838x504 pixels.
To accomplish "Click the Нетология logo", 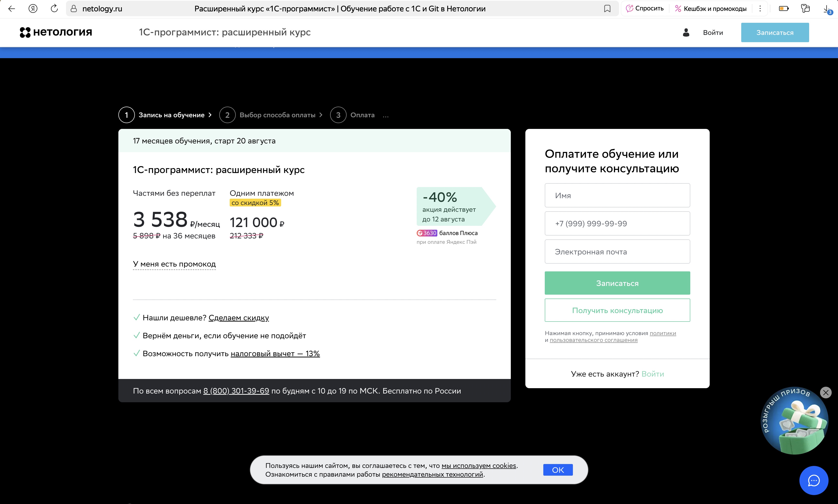I will click(x=56, y=32).
